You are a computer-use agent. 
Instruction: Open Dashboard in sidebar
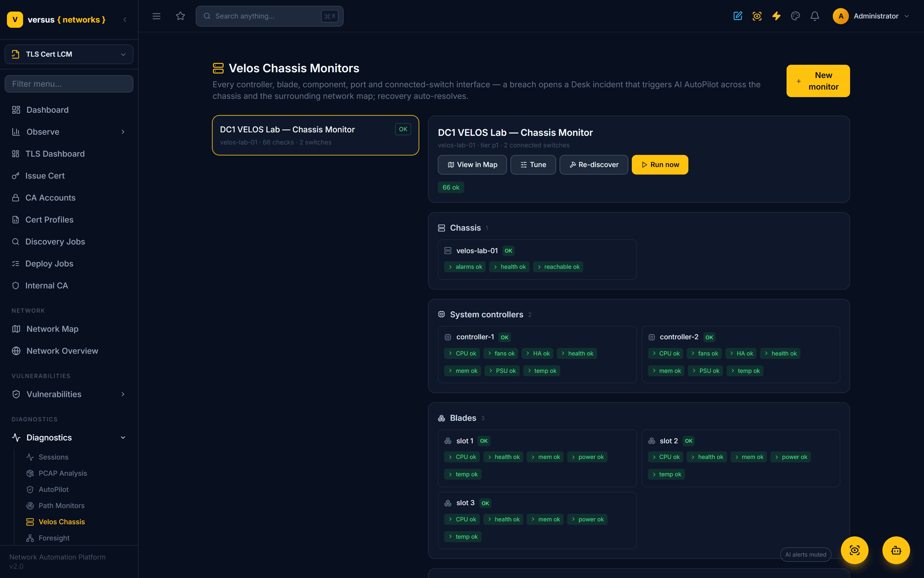point(69,110)
